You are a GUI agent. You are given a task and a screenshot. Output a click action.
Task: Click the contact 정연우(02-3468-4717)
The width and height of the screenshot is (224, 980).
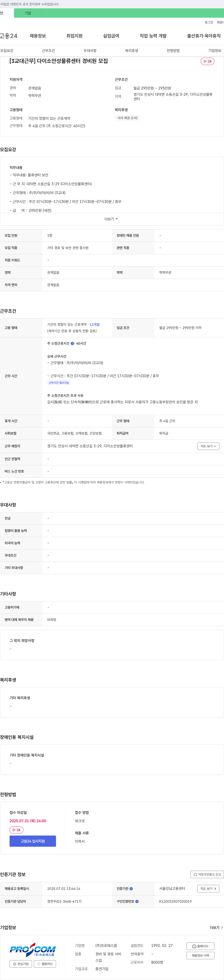click(x=64, y=901)
